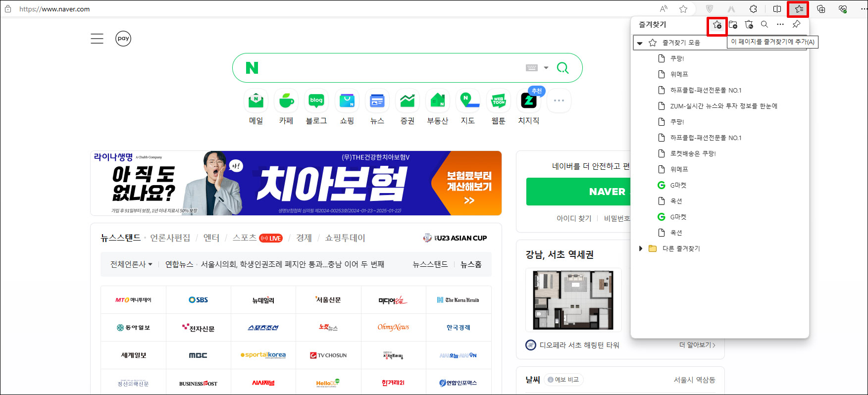Open Naver hamburger menu
Image resolution: width=868 pixels, height=395 pixels.
point(97,39)
